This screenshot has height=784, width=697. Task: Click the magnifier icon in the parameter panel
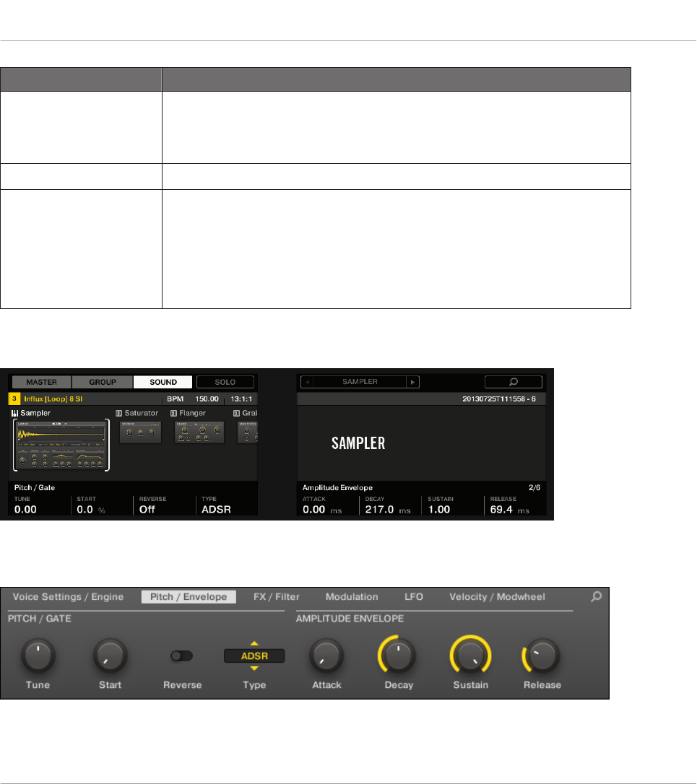[596, 596]
